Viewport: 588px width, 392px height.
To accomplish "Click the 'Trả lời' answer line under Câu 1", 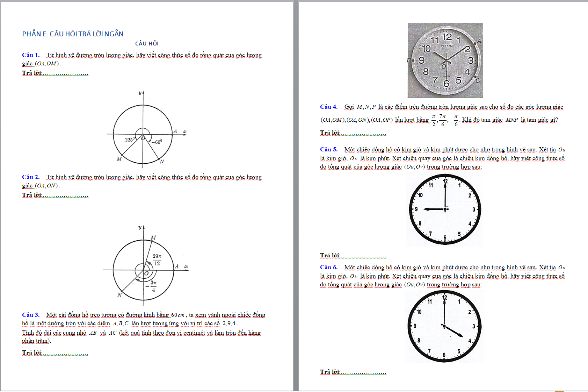I will 55,73.
